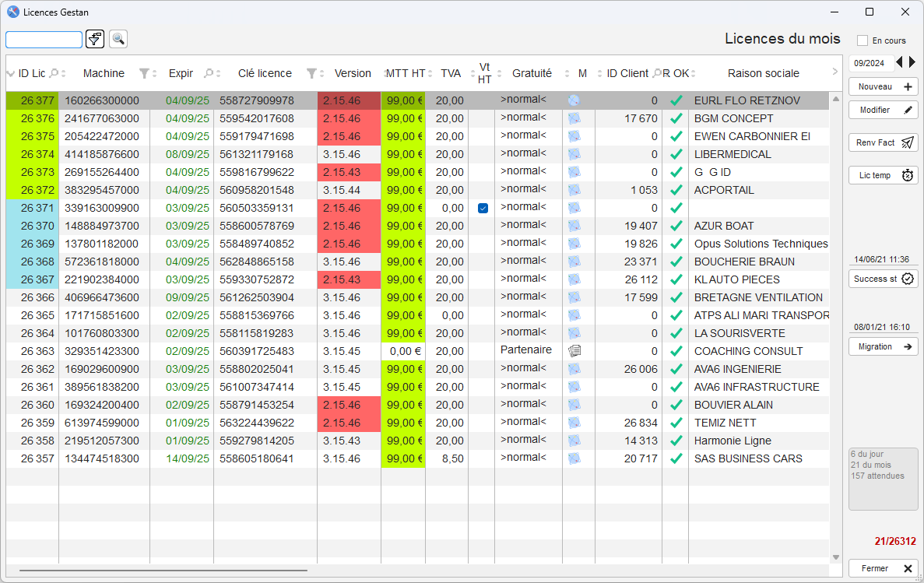Click the Nouveau button
This screenshot has width=924, height=583.
(x=883, y=86)
